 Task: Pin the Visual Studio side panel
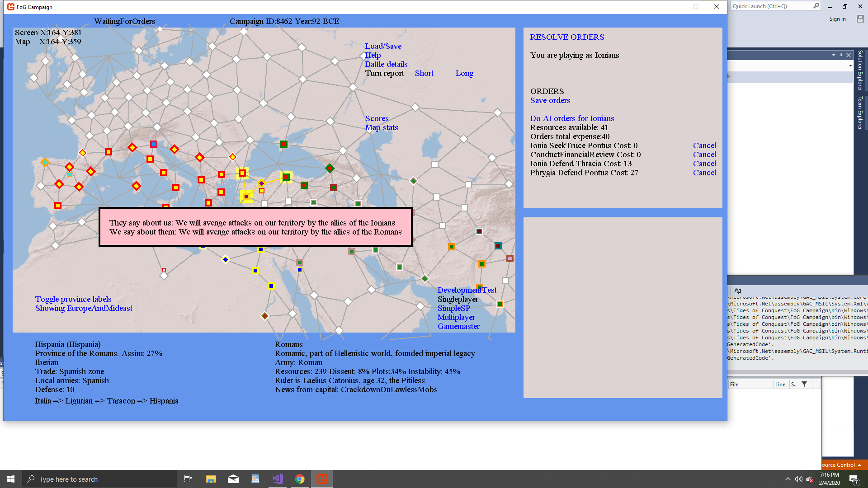pyautogui.click(x=841, y=55)
